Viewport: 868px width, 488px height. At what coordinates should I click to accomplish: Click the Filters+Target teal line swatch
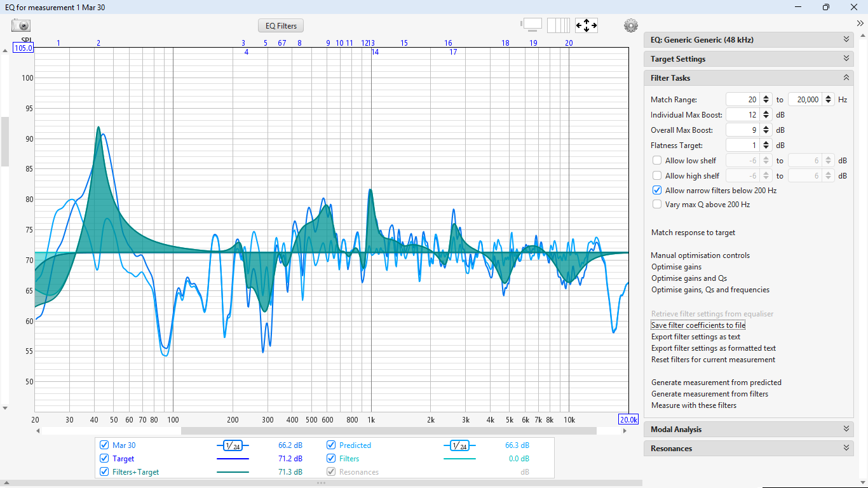(x=233, y=472)
